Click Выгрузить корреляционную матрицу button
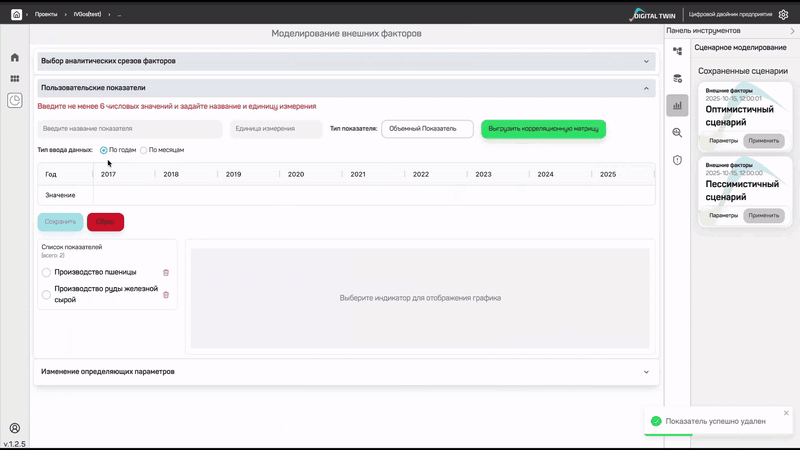The image size is (800, 450). pos(543,129)
